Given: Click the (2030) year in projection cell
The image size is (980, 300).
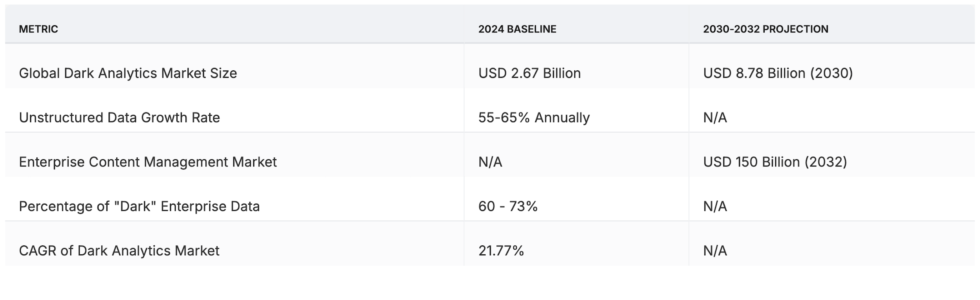Looking at the screenshot, I should pos(831,73).
